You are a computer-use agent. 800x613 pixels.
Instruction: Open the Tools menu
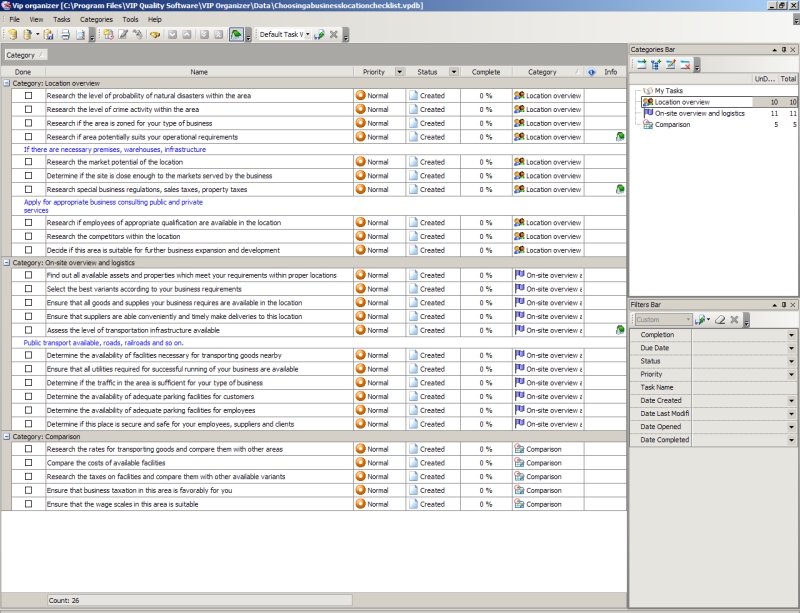130,19
